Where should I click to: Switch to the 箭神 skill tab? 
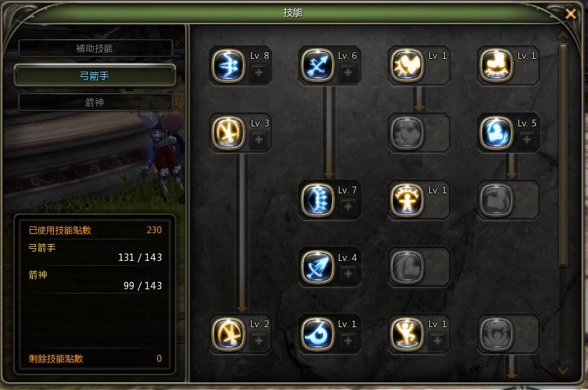pyautogui.click(x=95, y=102)
